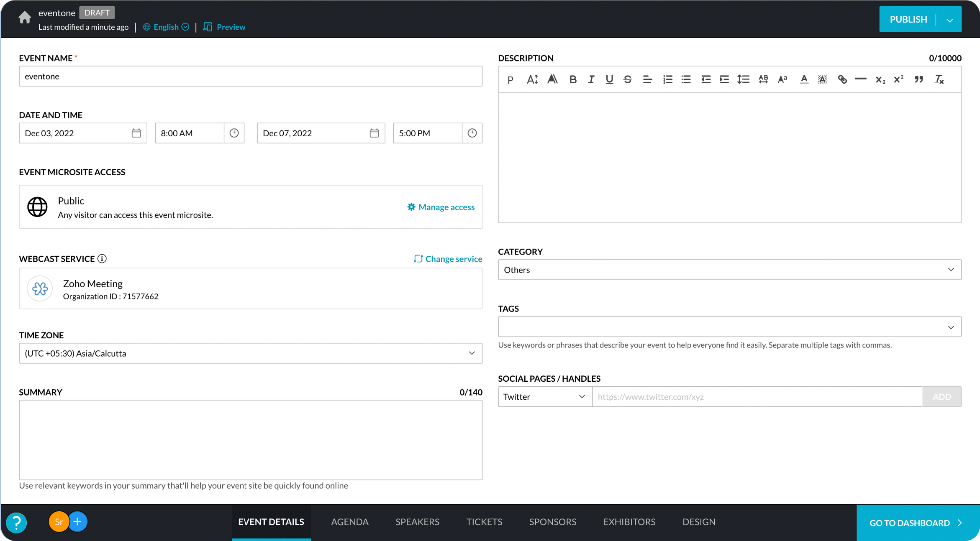Viewport: 980px width, 541px height.
Task: Toggle italic text in description toolbar
Action: [591, 79]
